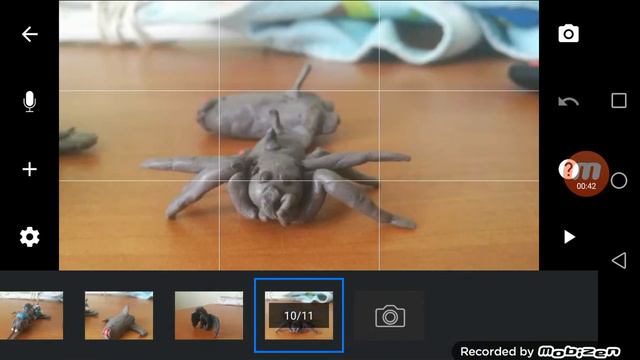This screenshot has height=360, width=640.
Task: Tap the camera placeholder frame in the timeline
Action: coord(389,316)
